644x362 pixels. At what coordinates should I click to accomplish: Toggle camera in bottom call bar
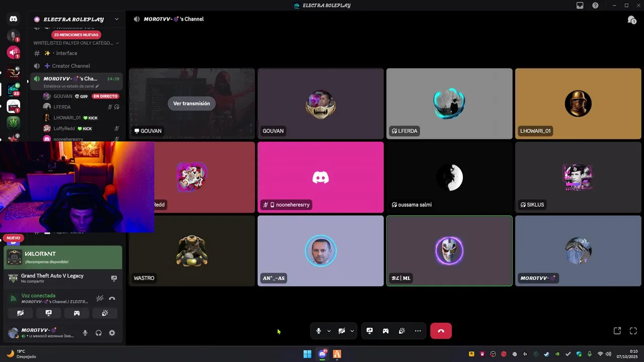(342, 331)
